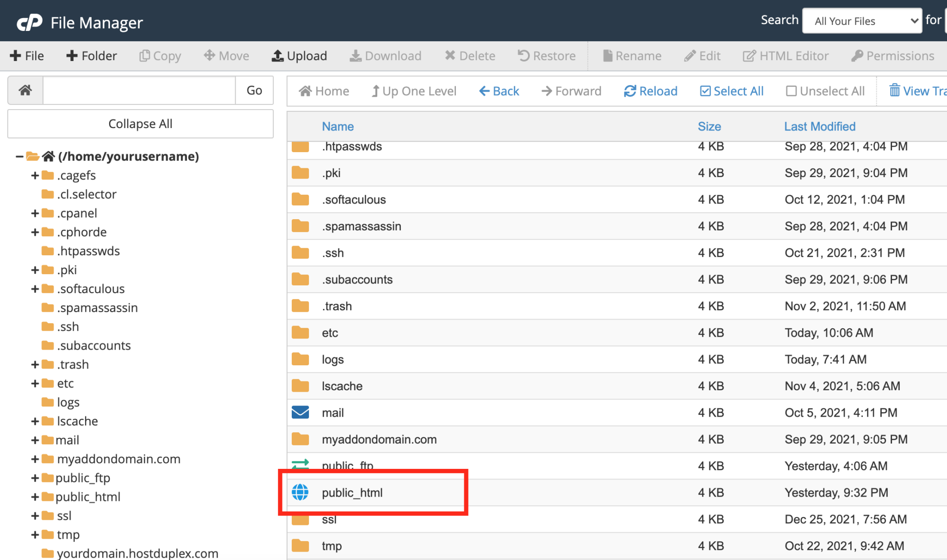The height and width of the screenshot is (560, 947).
Task: Click the Collapse All button
Action: 140,123
